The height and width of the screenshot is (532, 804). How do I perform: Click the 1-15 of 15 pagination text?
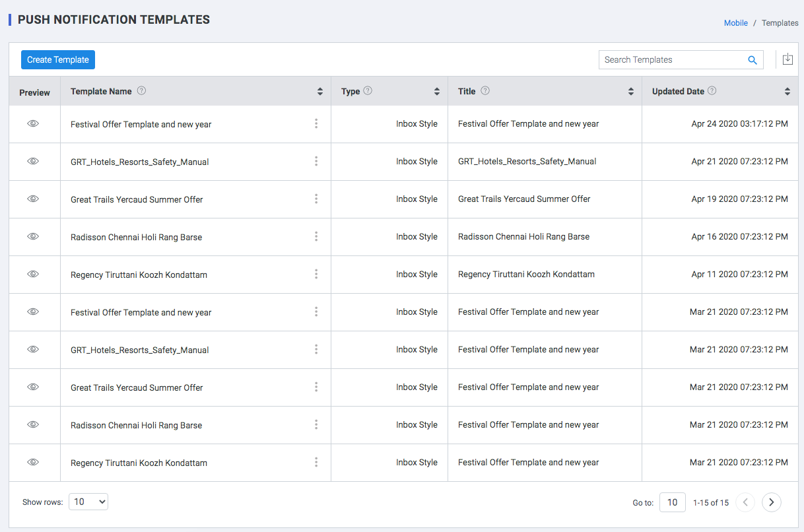(711, 503)
